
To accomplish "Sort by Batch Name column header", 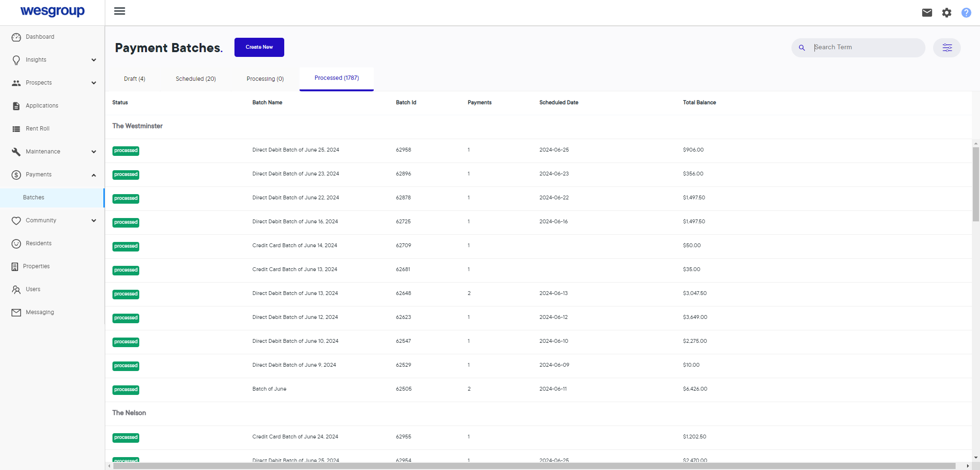I will (267, 102).
